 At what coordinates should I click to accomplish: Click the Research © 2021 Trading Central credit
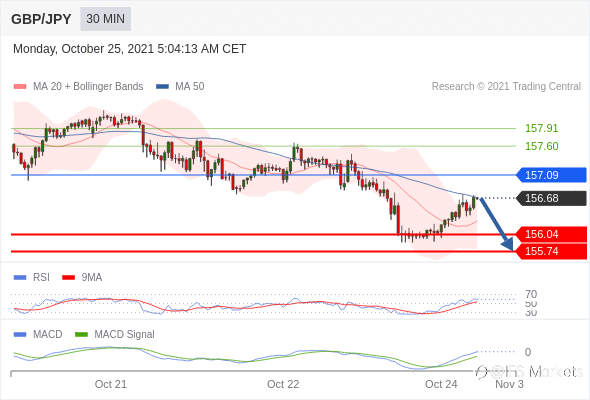[x=506, y=87]
